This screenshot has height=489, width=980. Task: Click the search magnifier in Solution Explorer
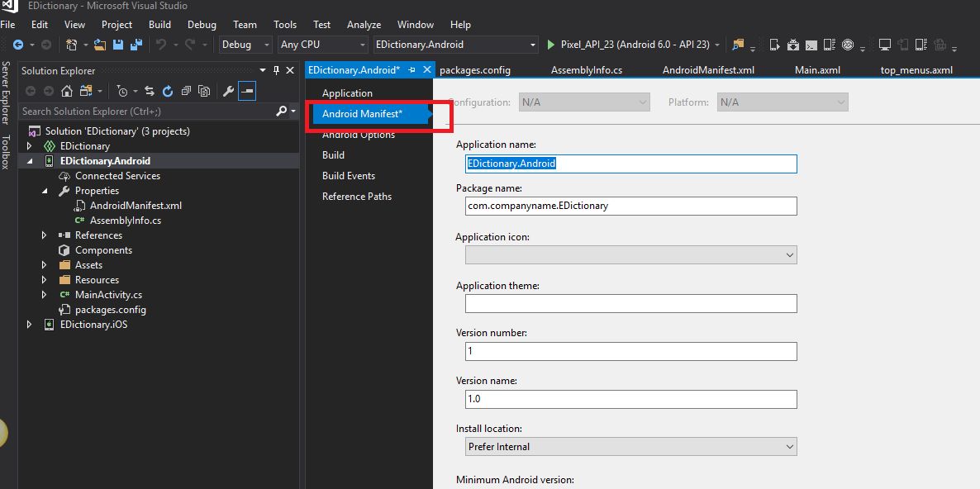282,112
